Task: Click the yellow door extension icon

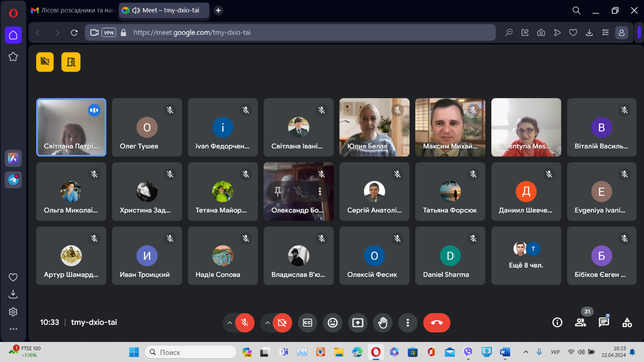Action: (x=71, y=62)
